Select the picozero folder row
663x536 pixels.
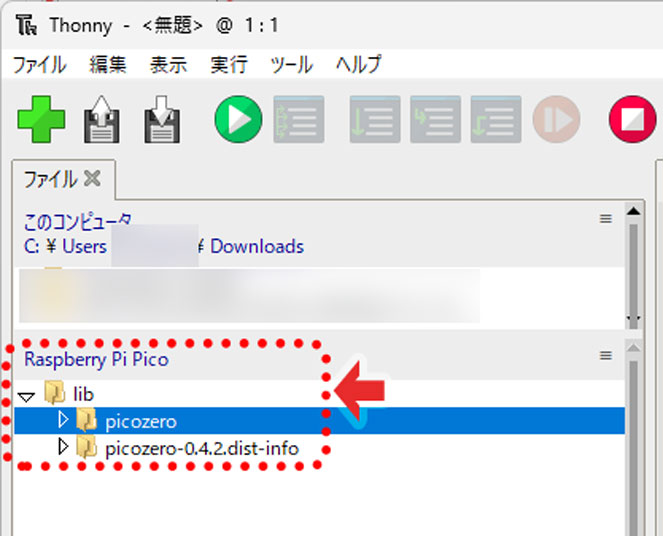319,421
